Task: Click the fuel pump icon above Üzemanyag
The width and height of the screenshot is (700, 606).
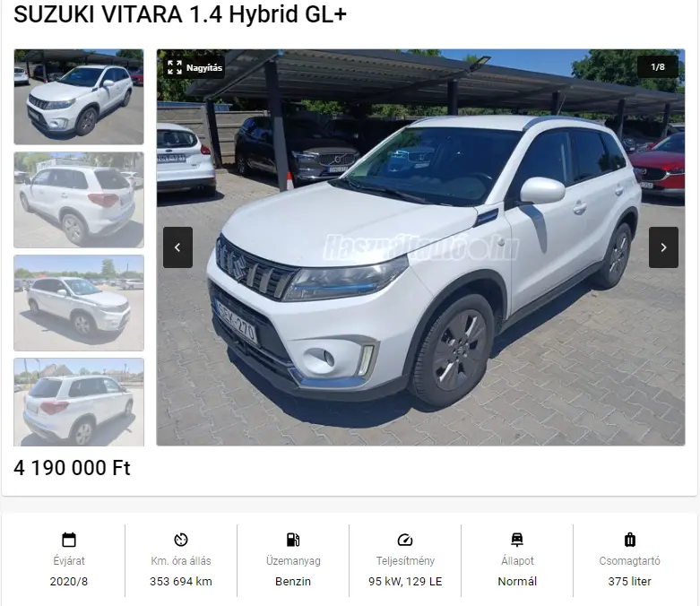Action: tap(293, 540)
